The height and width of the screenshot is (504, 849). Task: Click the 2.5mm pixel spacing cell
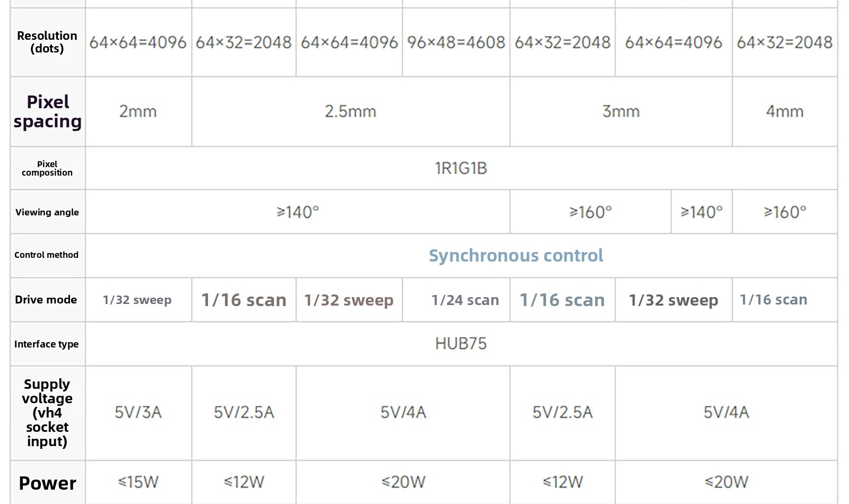(x=350, y=111)
